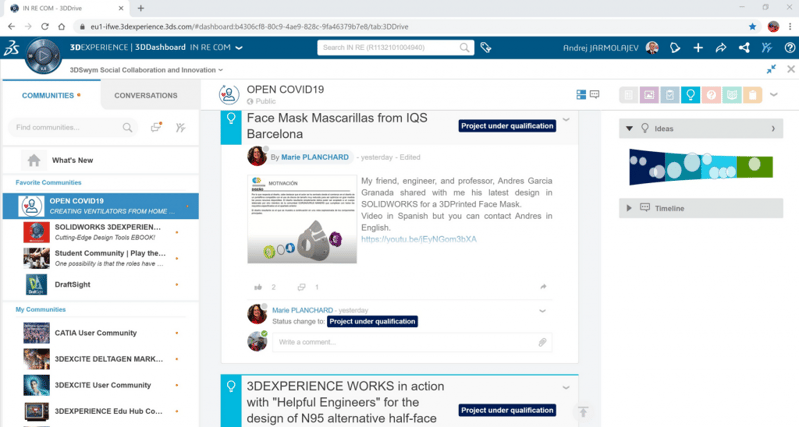The image size is (799, 427).
Task: Open CATIA User Community
Action: (100, 333)
